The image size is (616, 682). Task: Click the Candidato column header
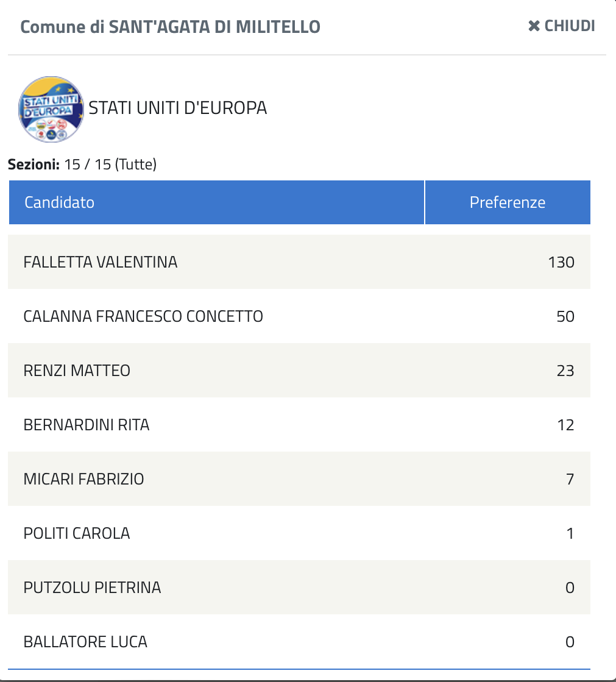point(60,202)
